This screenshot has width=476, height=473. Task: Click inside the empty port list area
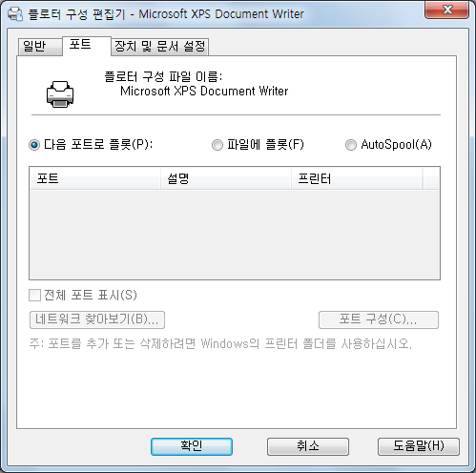pyautogui.click(x=235, y=235)
